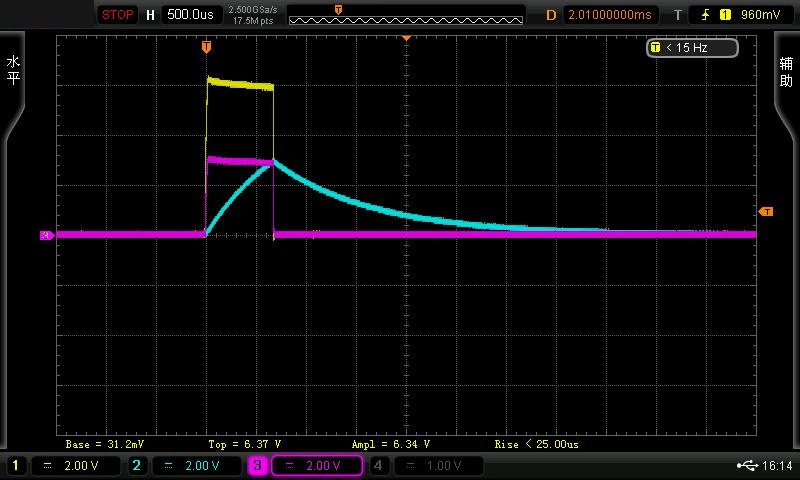This screenshot has width=800, height=480.
Task: Click the USB connection status icon
Action: 747,465
